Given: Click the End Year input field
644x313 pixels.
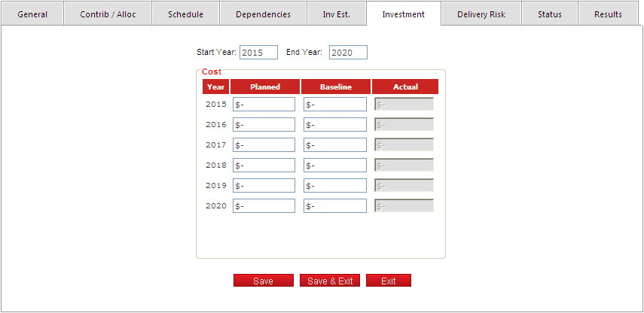Looking at the screenshot, I should (x=348, y=53).
